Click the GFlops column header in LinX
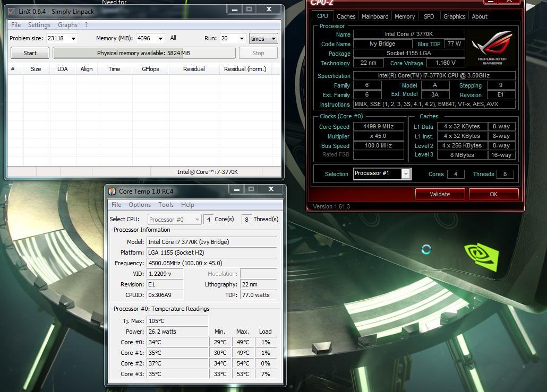Viewport: 547px width, 392px height. point(150,69)
